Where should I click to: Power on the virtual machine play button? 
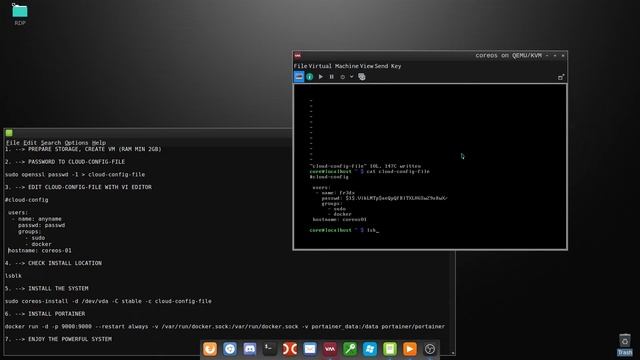coord(321,77)
